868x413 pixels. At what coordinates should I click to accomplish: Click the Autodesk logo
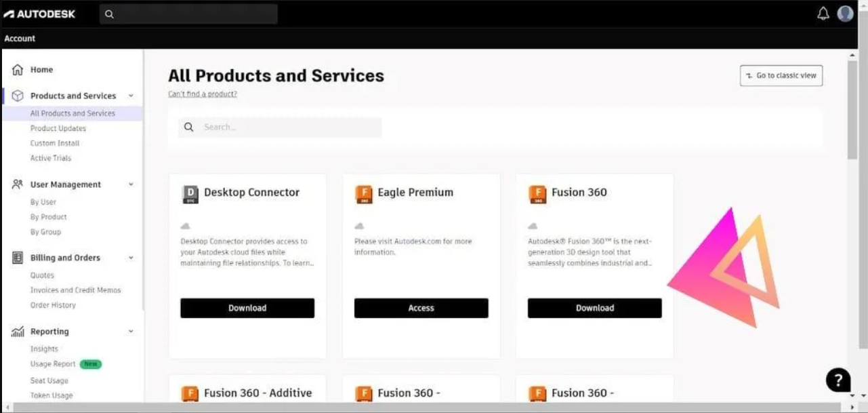[39, 14]
